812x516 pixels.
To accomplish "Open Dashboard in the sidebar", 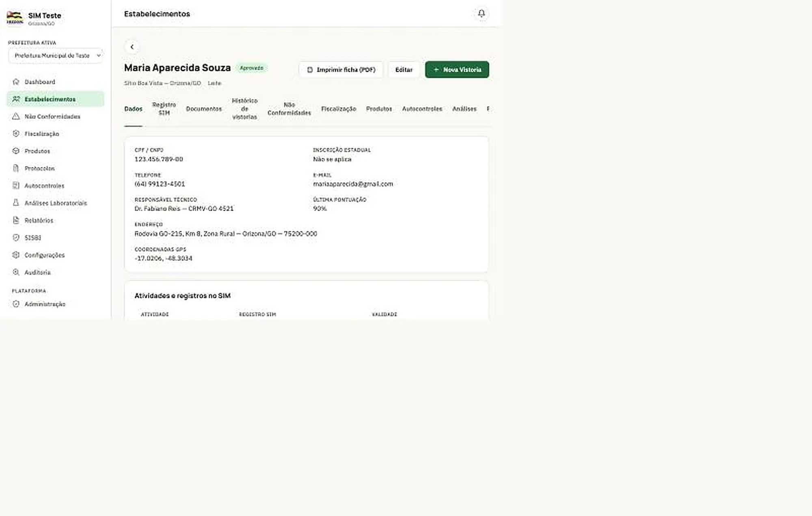I will (56, 82).
